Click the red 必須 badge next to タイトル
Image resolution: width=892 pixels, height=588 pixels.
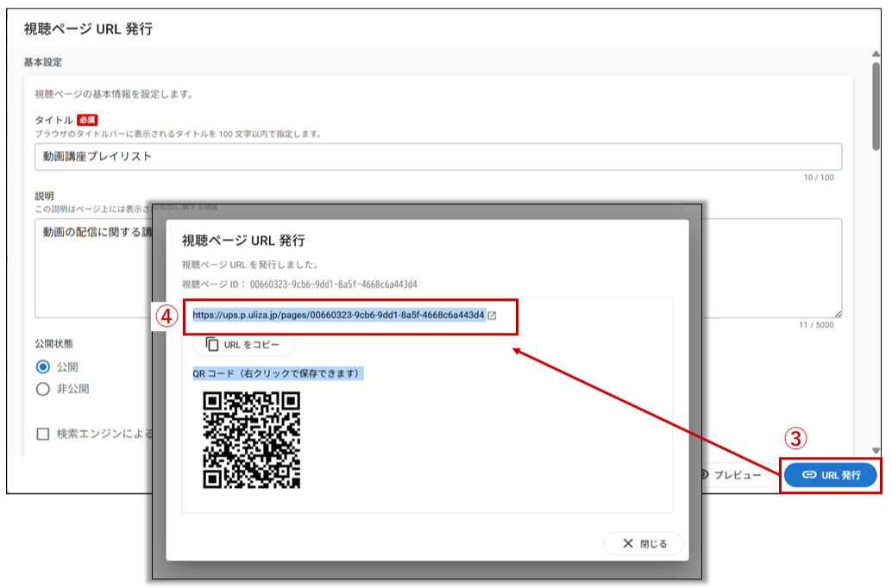(x=86, y=120)
